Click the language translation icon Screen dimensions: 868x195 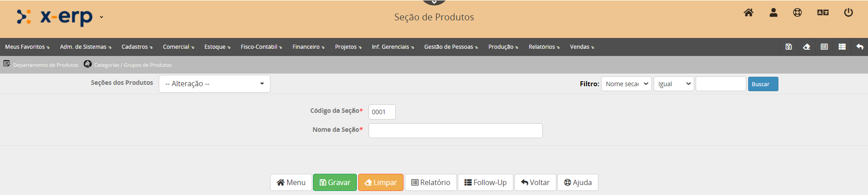tap(823, 13)
